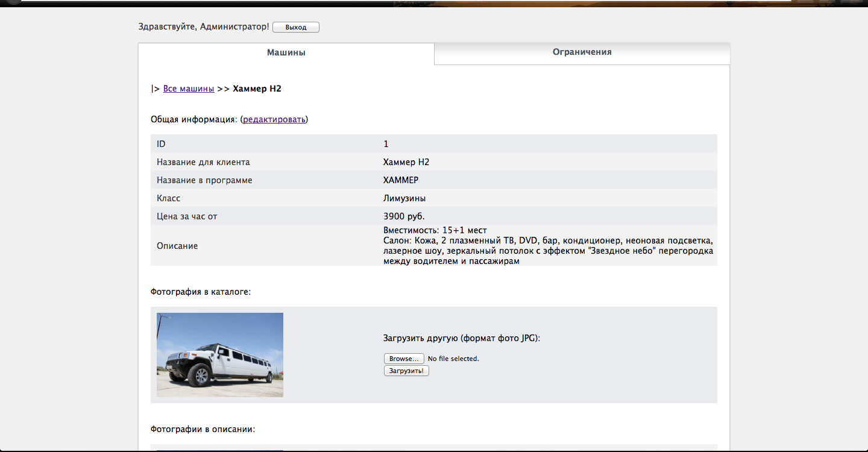Navigate back using the Все машины breadcrumb link
Screen dimensions: 868x452
pos(188,88)
